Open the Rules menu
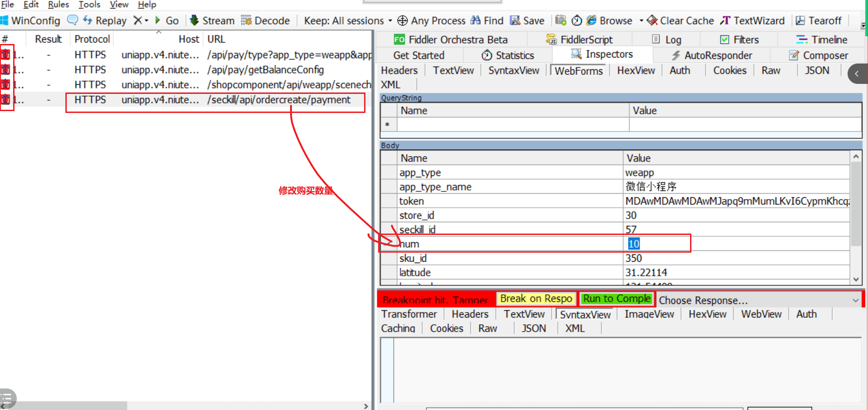Screen dimensions: 868x410 click(x=59, y=5)
